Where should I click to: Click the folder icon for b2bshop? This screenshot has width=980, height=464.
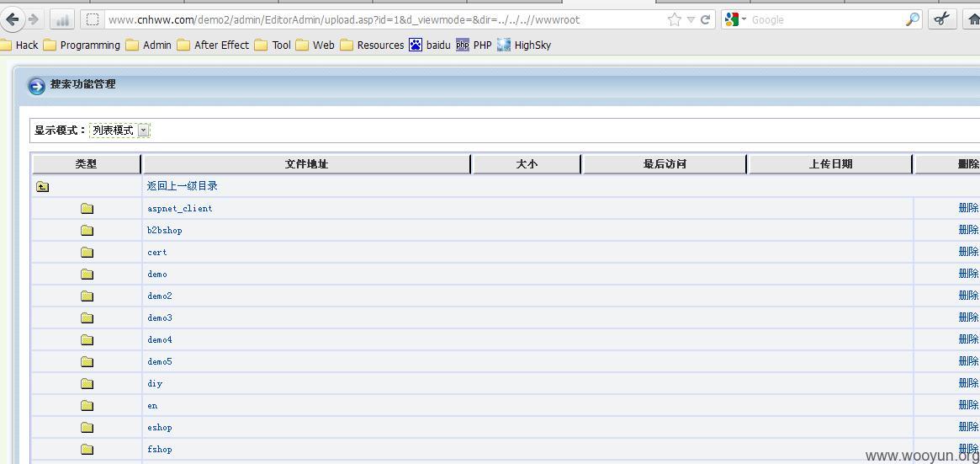click(x=87, y=230)
